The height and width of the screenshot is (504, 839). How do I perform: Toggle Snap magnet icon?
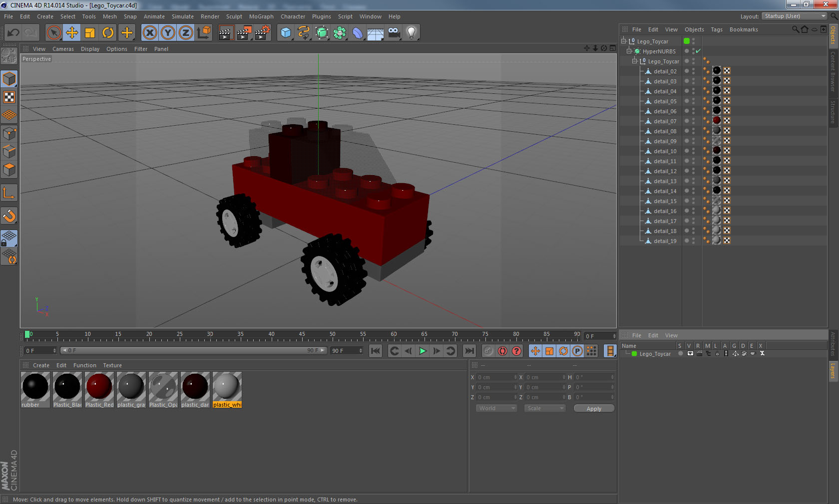tap(9, 216)
